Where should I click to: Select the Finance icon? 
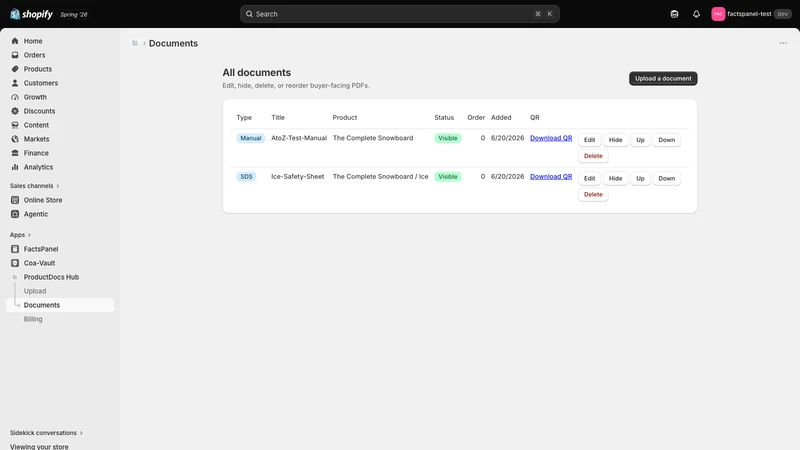pyautogui.click(x=15, y=153)
